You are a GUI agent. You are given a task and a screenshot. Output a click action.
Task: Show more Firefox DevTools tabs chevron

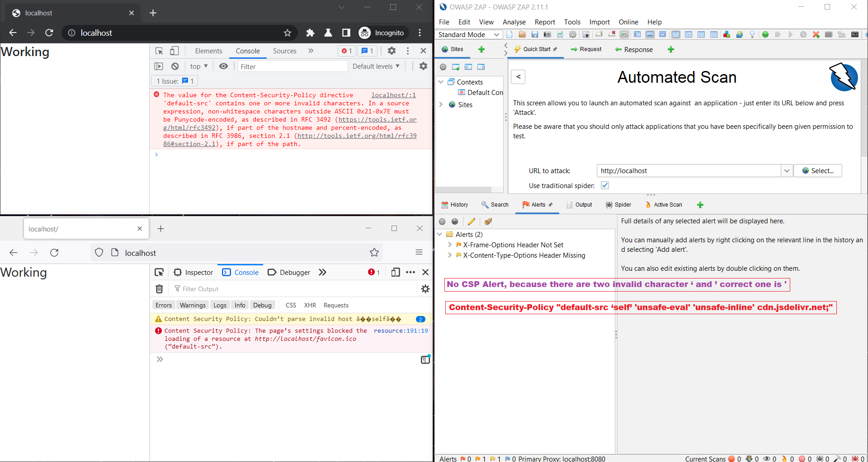point(322,272)
